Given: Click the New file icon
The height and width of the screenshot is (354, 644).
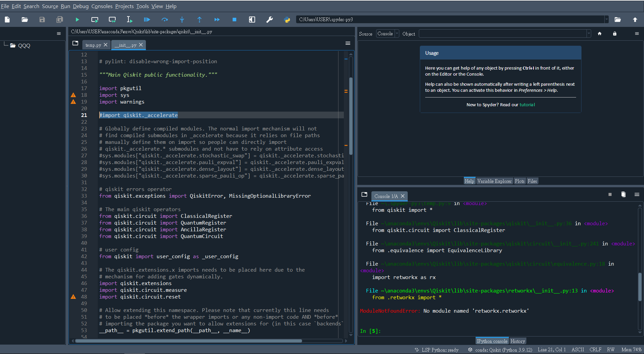Looking at the screenshot, I should click(7, 19).
